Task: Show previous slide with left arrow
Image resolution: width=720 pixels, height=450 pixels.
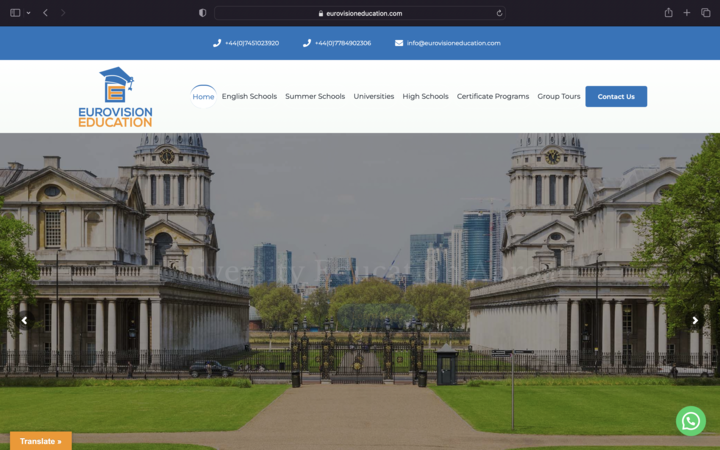Action: pos(25,320)
